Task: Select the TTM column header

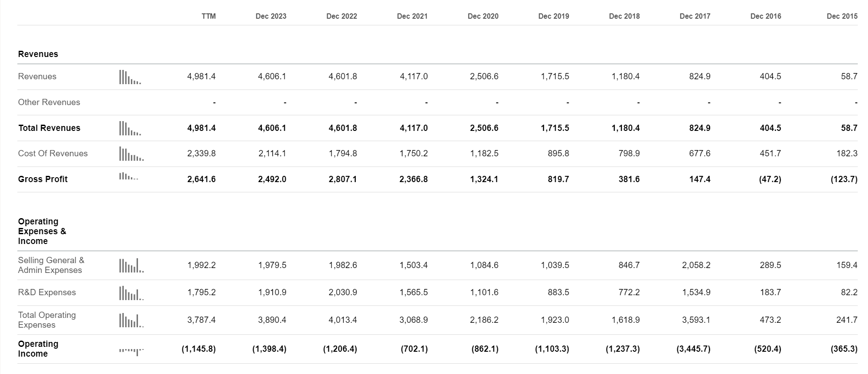Action: pyautogui.click(x=208, y=16)
